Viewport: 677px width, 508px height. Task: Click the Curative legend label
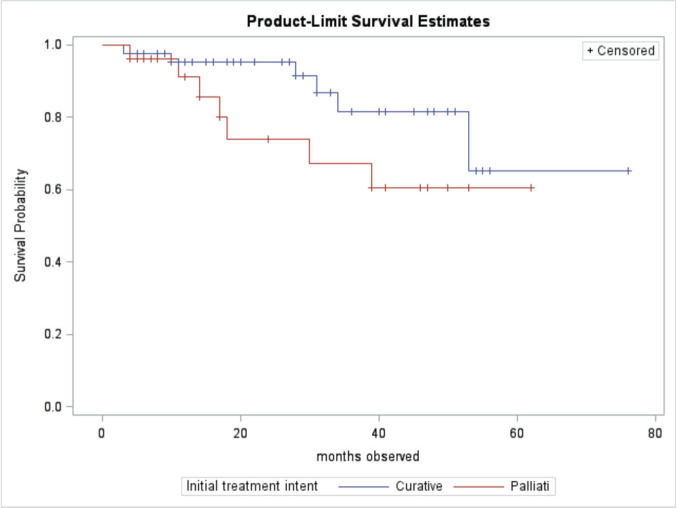419,486
